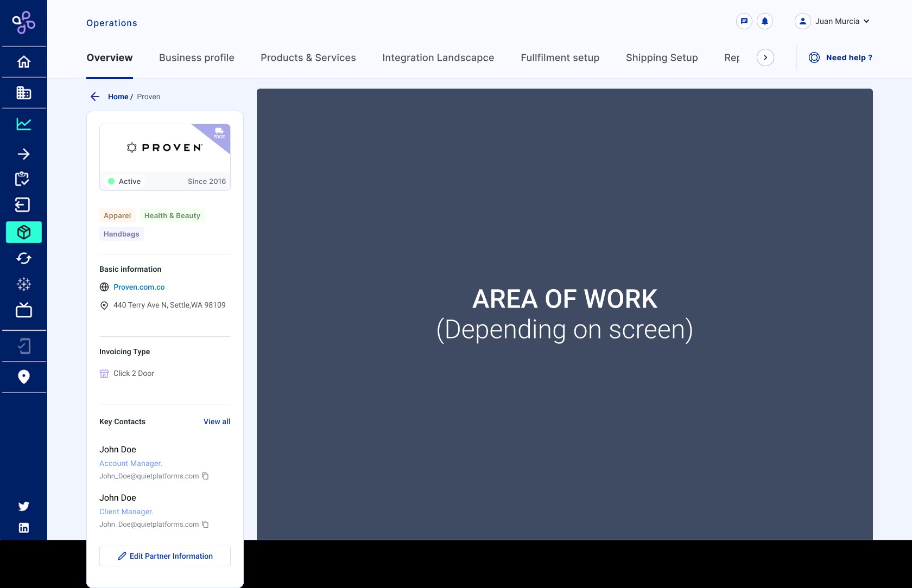Click the location pin sidebar icon
Image resolution: width=912 pixels, height=588 pixels.
[23, 376]
